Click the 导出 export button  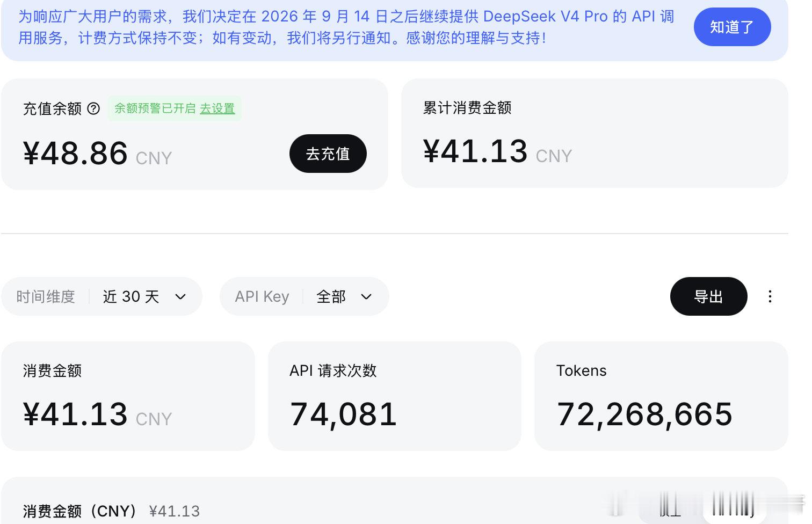[708, 296]
